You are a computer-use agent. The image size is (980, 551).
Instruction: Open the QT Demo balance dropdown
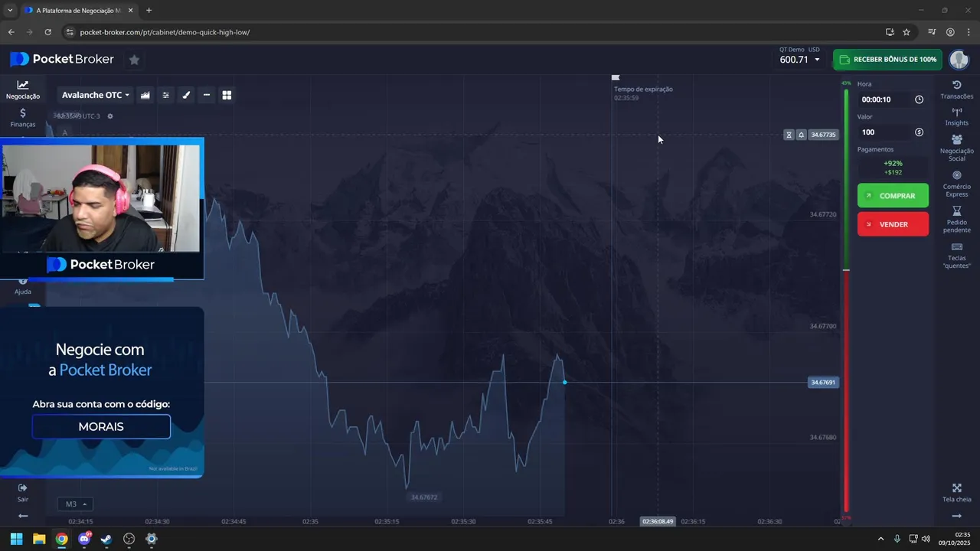point(800,56)
